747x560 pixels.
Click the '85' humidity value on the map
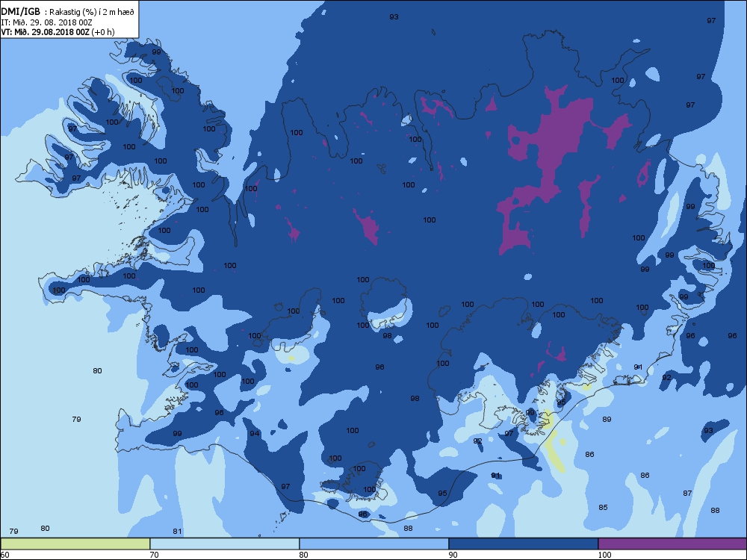603,508
